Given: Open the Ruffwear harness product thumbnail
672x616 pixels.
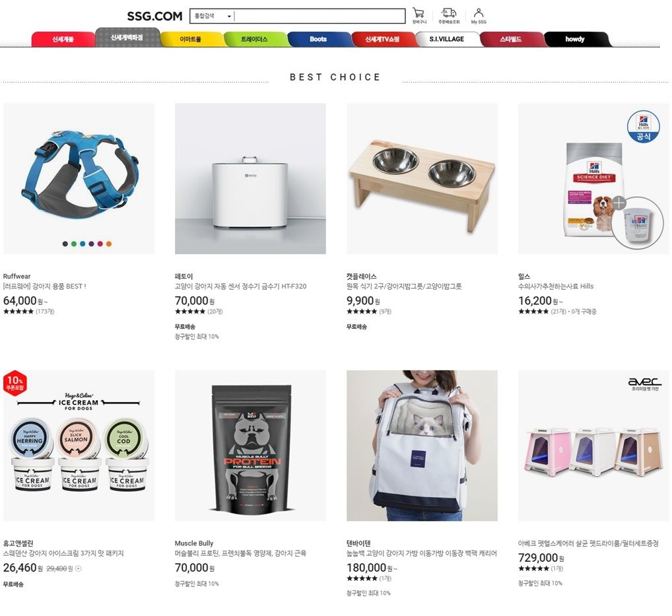Looking at the screenshot, I should click(x=79, y=178).
